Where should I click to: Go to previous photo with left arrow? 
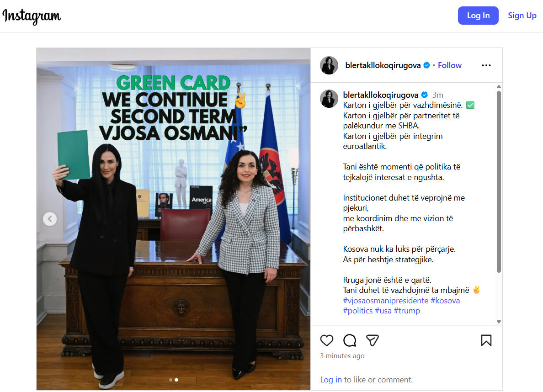(50, 219)
